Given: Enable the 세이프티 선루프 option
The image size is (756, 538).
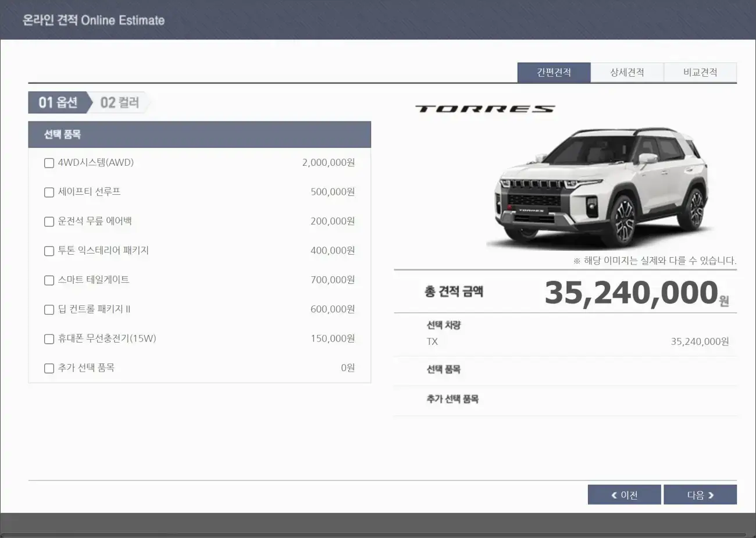Looking at the screenshot, I should pyautogui.click(x=49, y=193).
